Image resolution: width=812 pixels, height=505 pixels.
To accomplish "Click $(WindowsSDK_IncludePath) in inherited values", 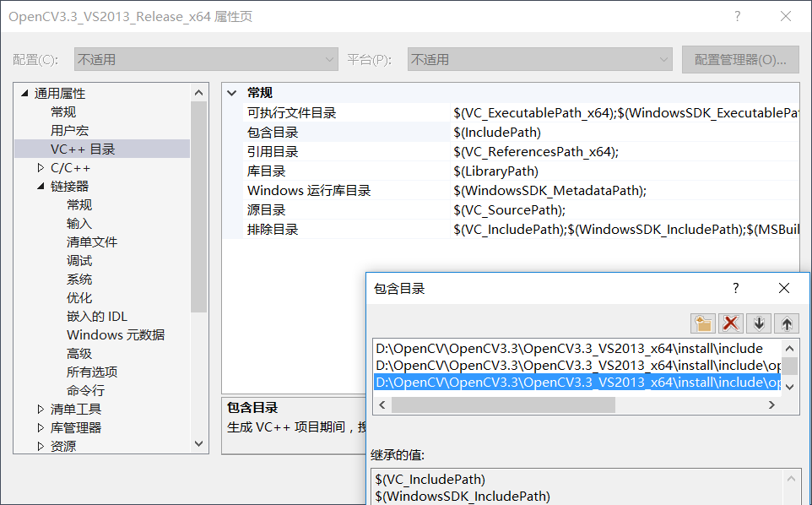I will click(463, 497).
